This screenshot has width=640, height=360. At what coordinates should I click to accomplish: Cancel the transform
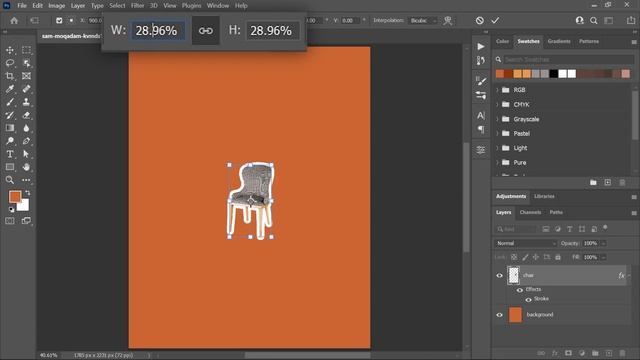point(480,20)
